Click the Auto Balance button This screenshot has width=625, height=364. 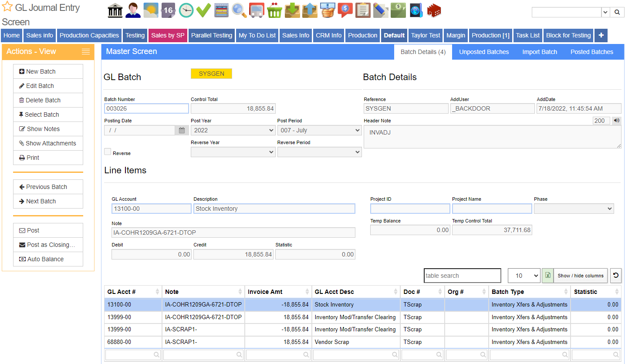48,259
